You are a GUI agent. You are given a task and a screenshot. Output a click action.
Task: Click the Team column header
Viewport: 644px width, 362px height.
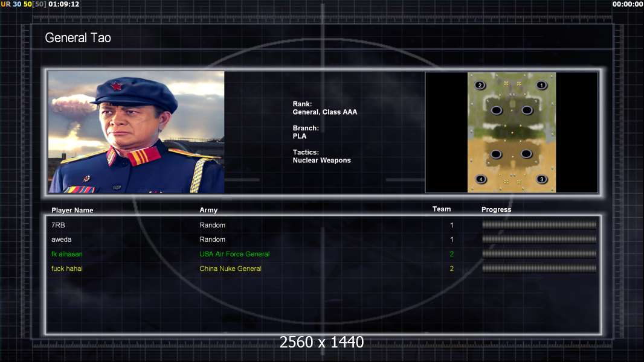coord(442,209)
